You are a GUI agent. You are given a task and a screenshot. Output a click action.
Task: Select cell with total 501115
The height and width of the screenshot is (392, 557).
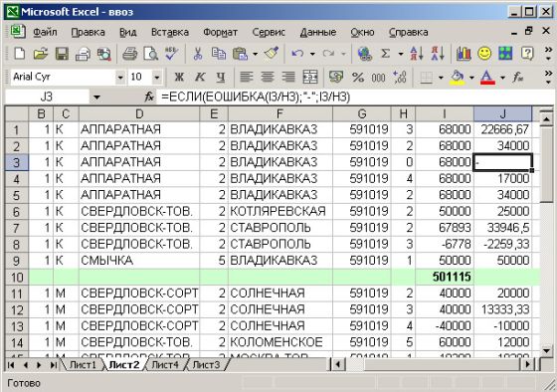click(x=445, y=277)
